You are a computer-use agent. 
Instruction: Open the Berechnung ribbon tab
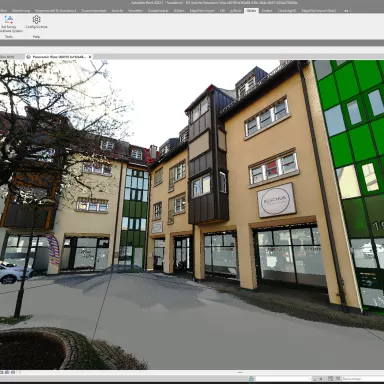21,10
